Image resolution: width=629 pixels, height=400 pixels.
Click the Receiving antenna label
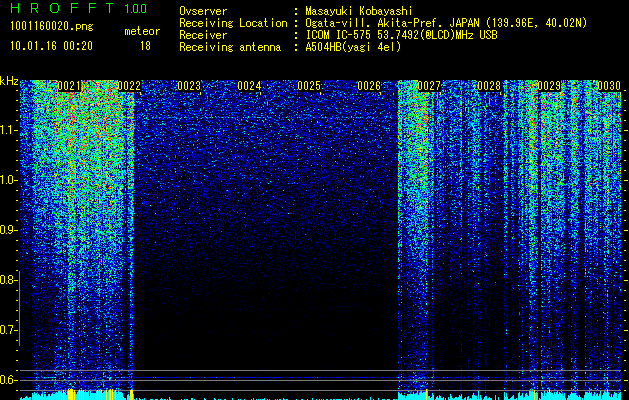(x=230, y=47)
